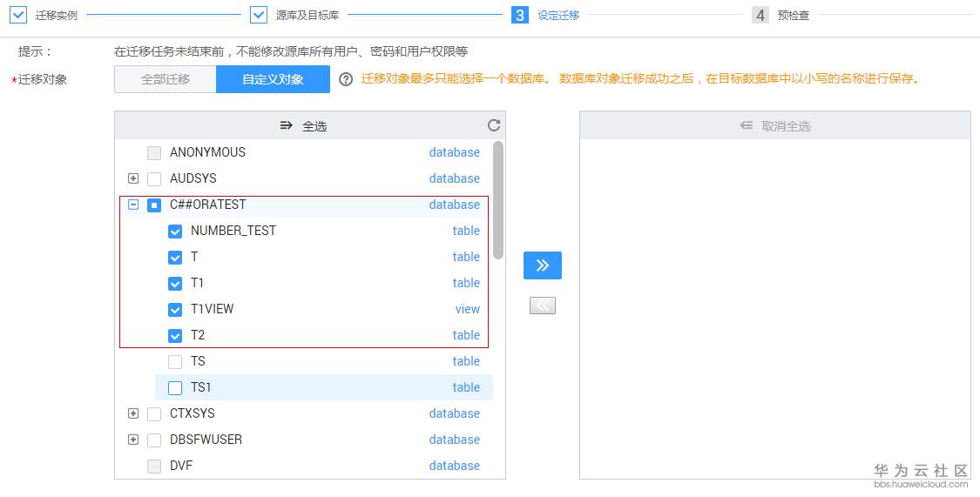This screenshot has width=980, height=497.
Task: Open the 预检查 step label
Action: coord(793,15)
